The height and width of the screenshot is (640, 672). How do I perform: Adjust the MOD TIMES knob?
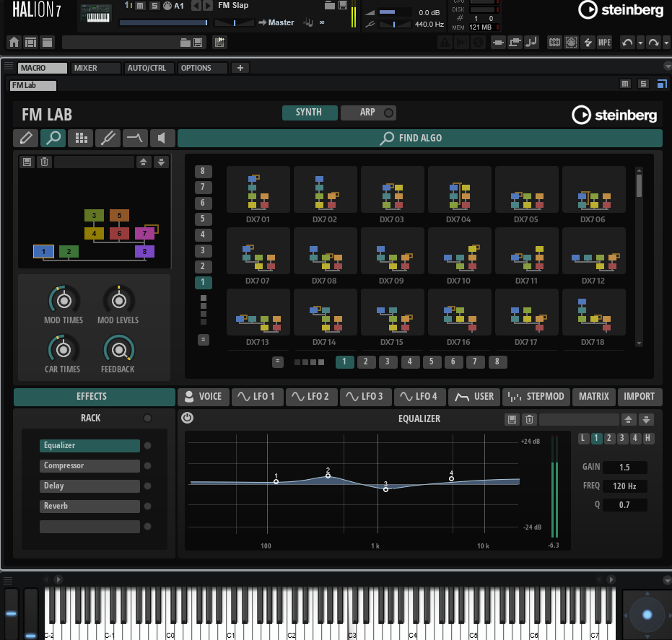[x=64, y=300]
